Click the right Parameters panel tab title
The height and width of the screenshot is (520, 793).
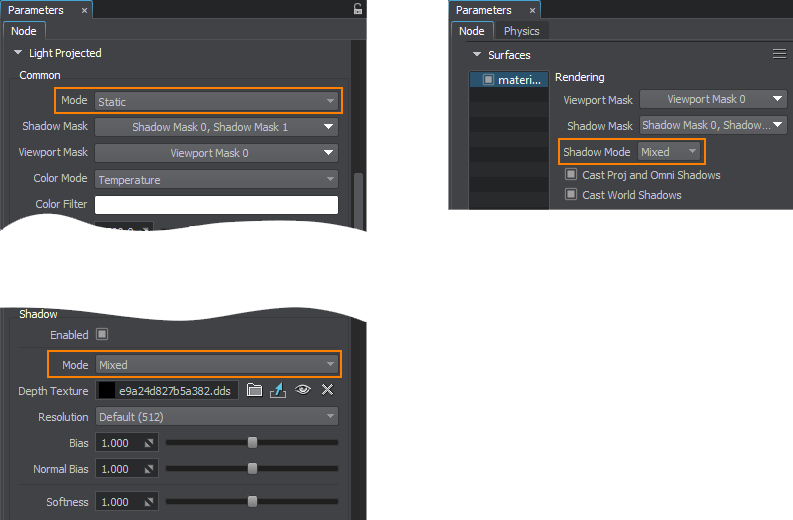[483, 10]
